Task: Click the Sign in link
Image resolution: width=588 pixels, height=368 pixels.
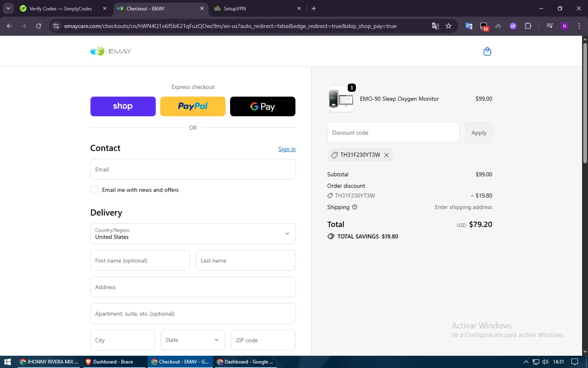Action: click(x=287, y=149)
